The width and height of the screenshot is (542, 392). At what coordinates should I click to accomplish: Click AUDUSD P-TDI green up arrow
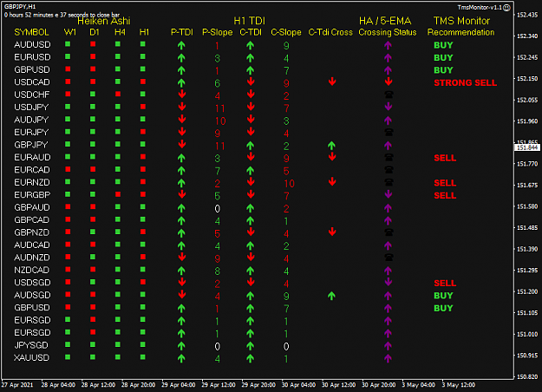click(x=181, y=45)
